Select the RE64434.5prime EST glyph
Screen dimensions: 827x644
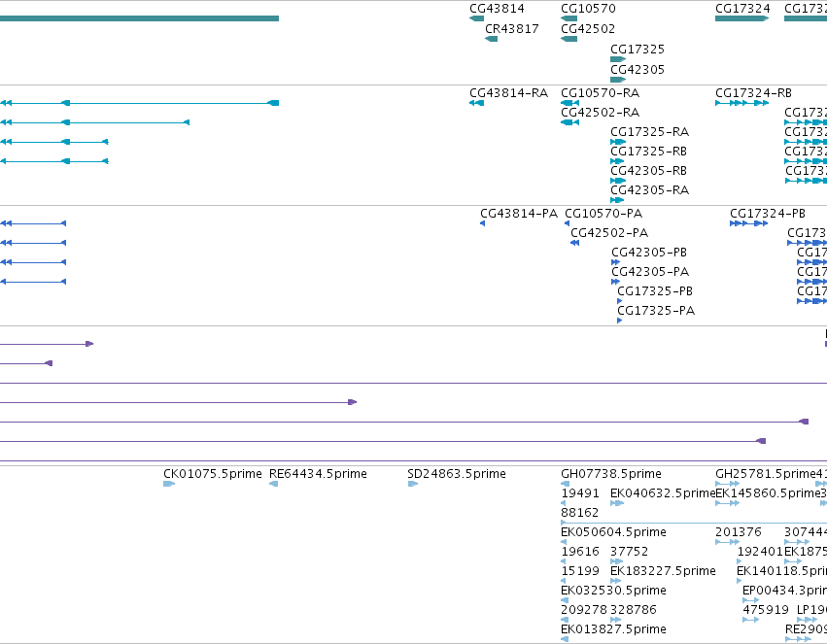[273, 484]
